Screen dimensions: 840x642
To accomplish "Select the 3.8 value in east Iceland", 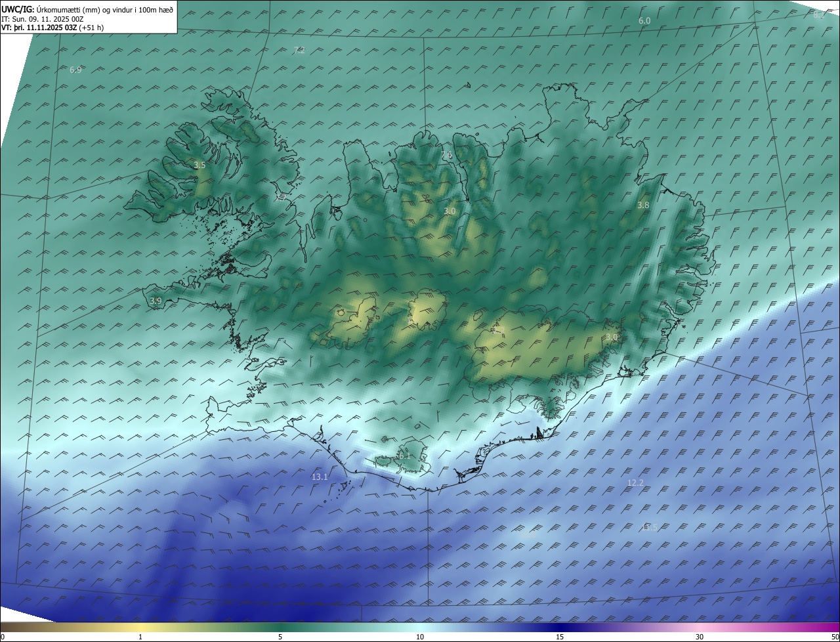I will pos(643,205).
